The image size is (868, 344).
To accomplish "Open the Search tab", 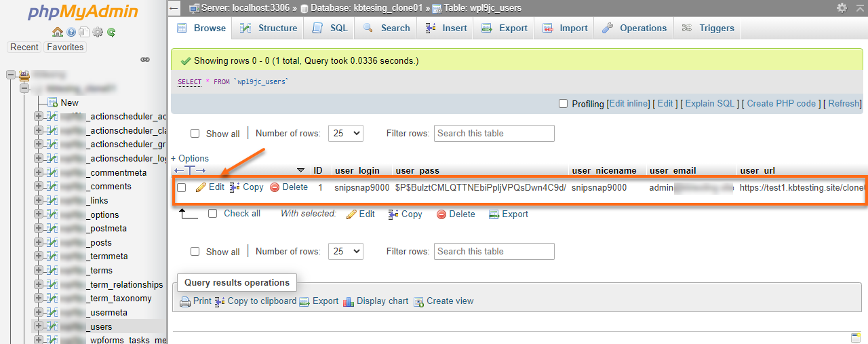I will 387,28.
